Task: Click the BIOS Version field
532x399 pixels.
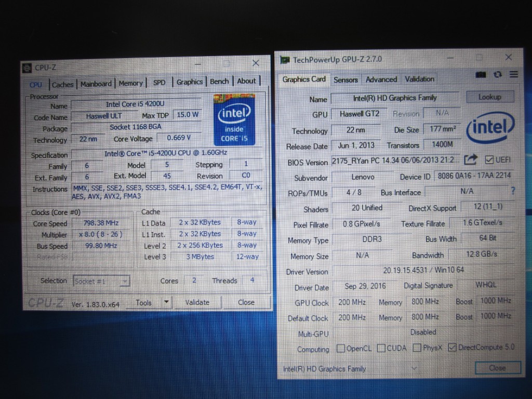Action: pyautogui.click(x=395, y=160)
